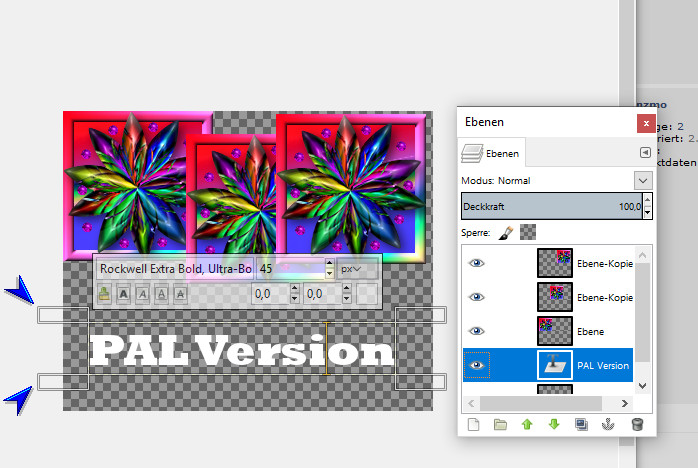The image size is (698, 468).
Task: Click the topmost Ebene-Kopie layer thumbnail
Action: click(555, 263)
